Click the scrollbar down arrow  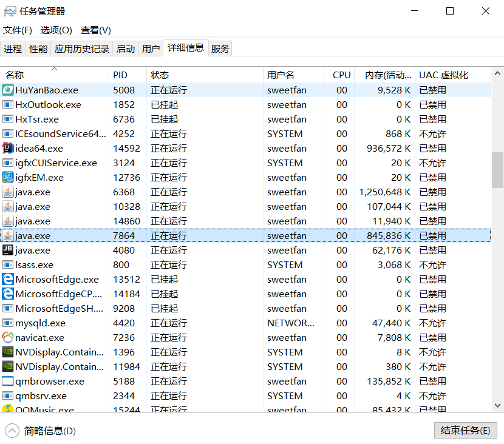pyautogui.click(x=497, y=405)
